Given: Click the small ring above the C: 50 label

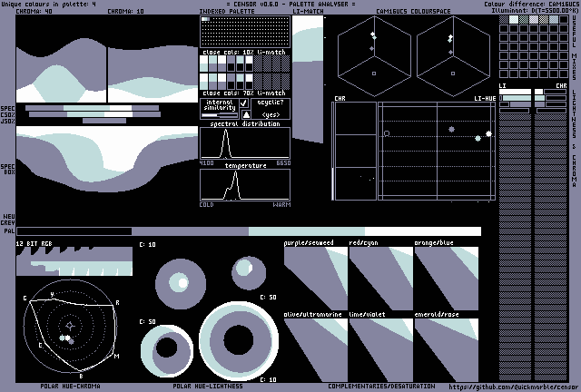Looking at the screenshot, I should click(x=249, y=273).
